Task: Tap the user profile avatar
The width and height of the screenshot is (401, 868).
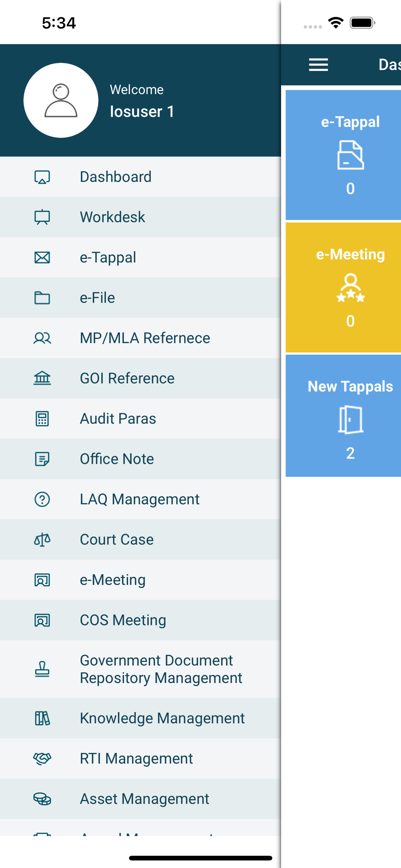Action: pos(61,100)
